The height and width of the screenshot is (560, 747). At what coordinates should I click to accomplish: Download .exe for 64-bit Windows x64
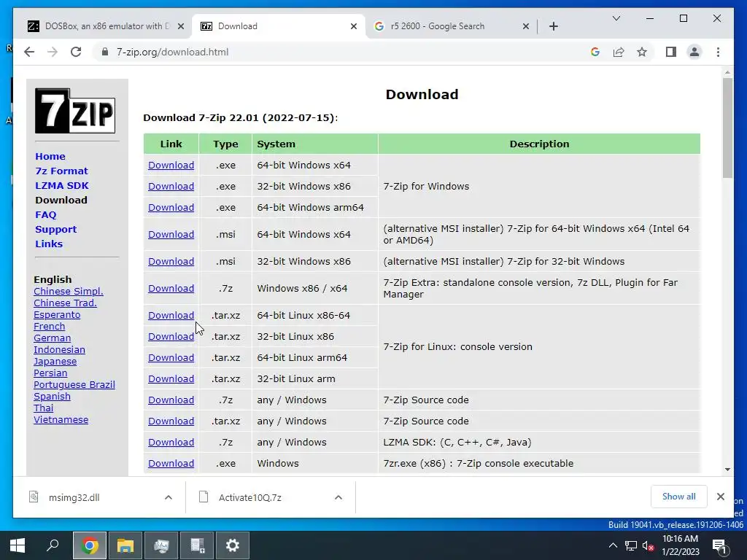(x=171, y=166)
